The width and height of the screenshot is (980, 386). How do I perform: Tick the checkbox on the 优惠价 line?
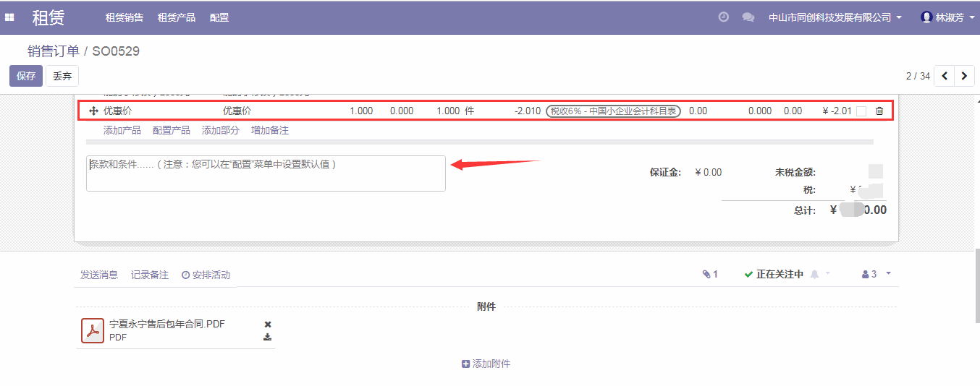[x=861, y=111]
